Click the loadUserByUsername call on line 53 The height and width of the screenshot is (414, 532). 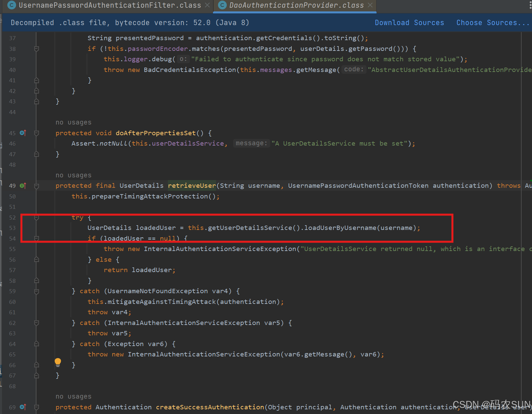click(x=340, y=228)
